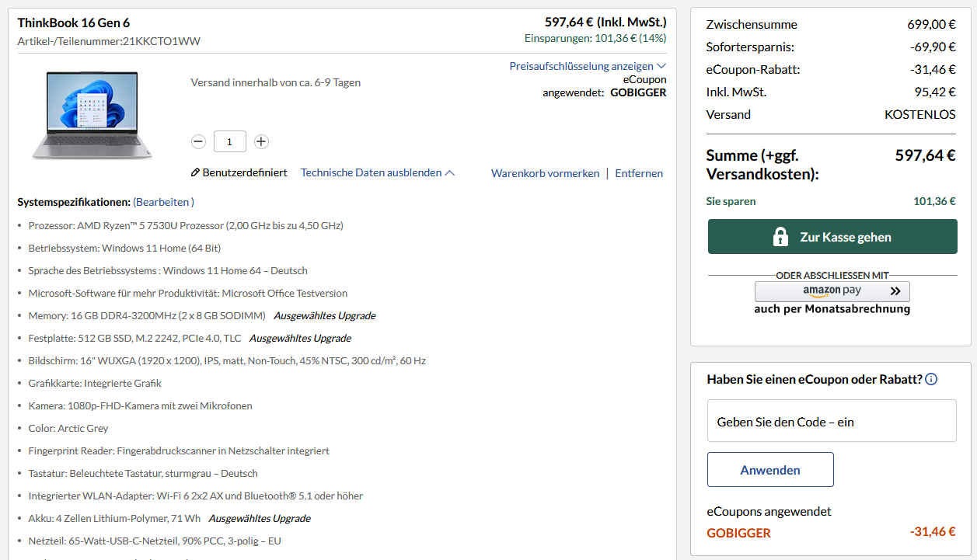Image resolution: width=977 pixels, height=560 pixels.
Task: Open the Bearbeiten link for Systemspezifikationen
Action: tap(163, 201)
